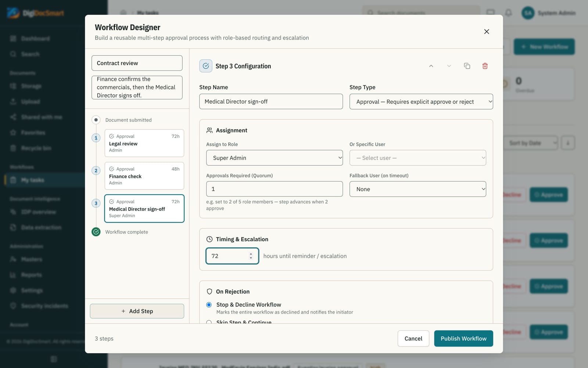The width and height of the screenshot is (588, 368).
Task: Click the workflow description text area
Action: coord(137,88)
